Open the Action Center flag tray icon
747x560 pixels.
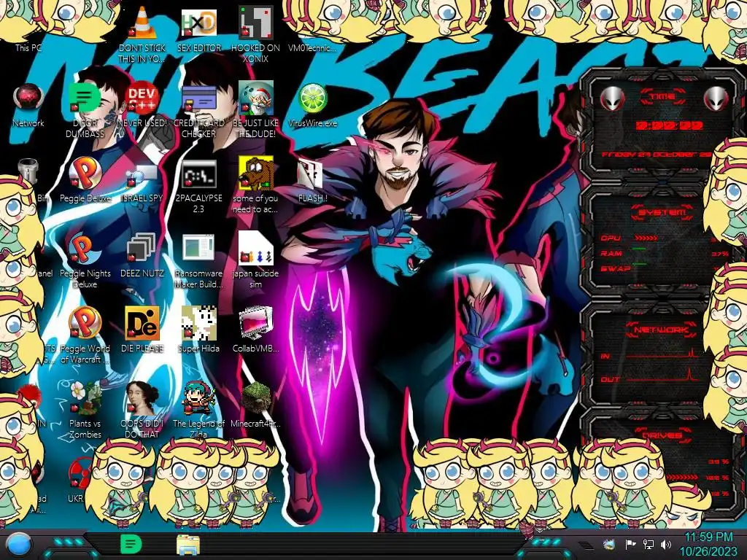[631, 544]
